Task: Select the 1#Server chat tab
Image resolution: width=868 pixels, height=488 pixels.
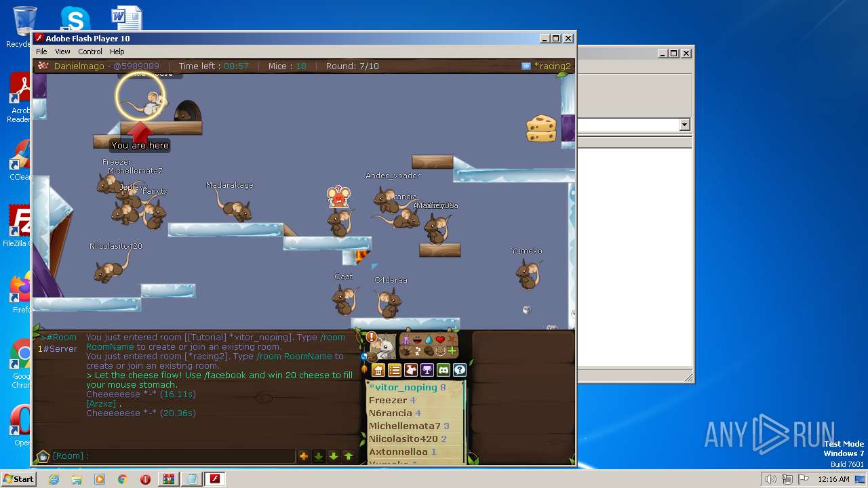Action: tap(57, 348)
